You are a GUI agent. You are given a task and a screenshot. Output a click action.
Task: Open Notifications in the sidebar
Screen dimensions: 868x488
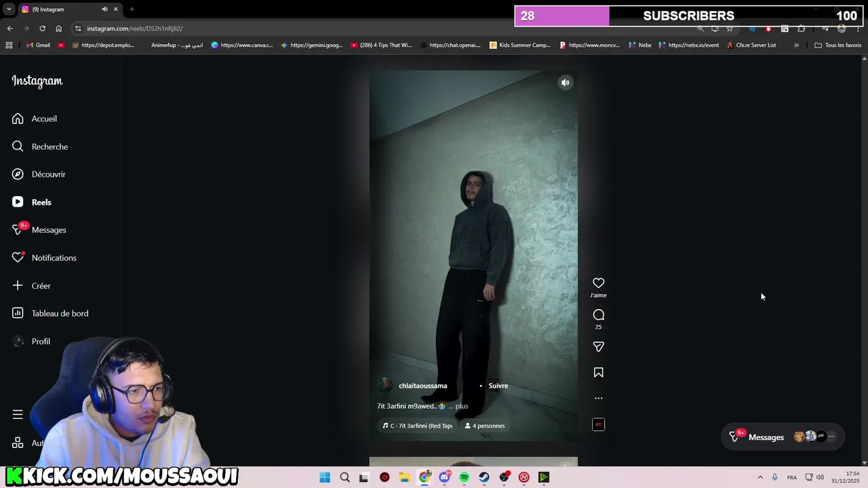(x=44, y=258)
